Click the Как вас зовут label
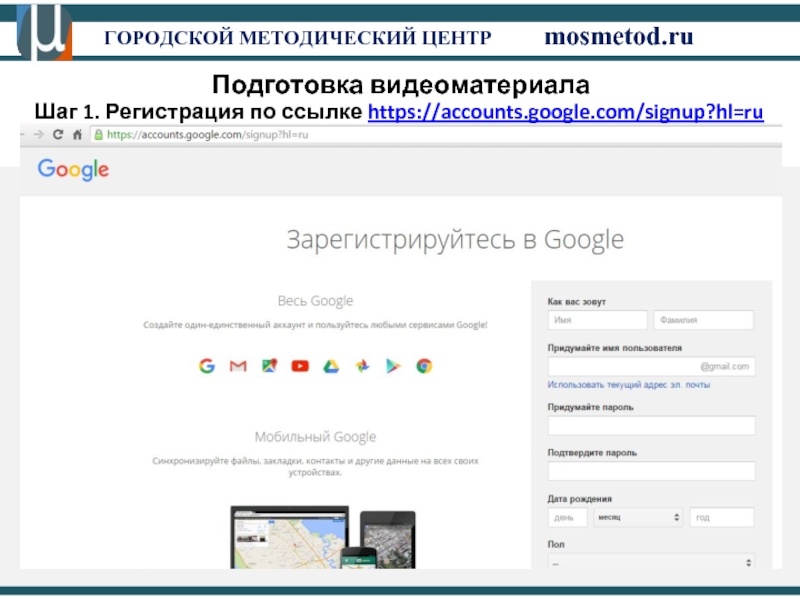800x600 pixels. pyautogui.click(x=577, y=302)
